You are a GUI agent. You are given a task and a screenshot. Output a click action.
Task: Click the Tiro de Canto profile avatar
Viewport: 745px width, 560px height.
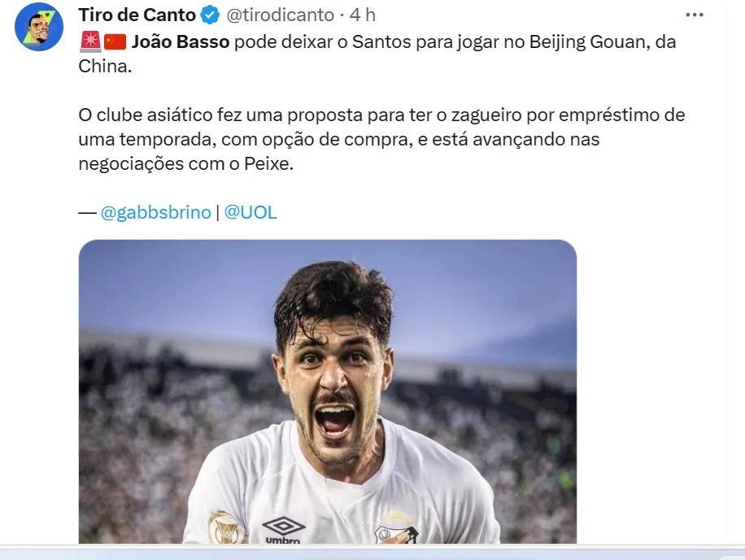(39, 27)
